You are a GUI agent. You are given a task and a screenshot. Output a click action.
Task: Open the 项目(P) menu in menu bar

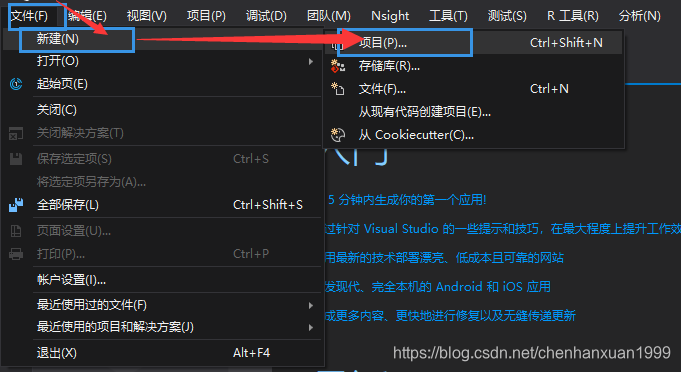[206, 16]
